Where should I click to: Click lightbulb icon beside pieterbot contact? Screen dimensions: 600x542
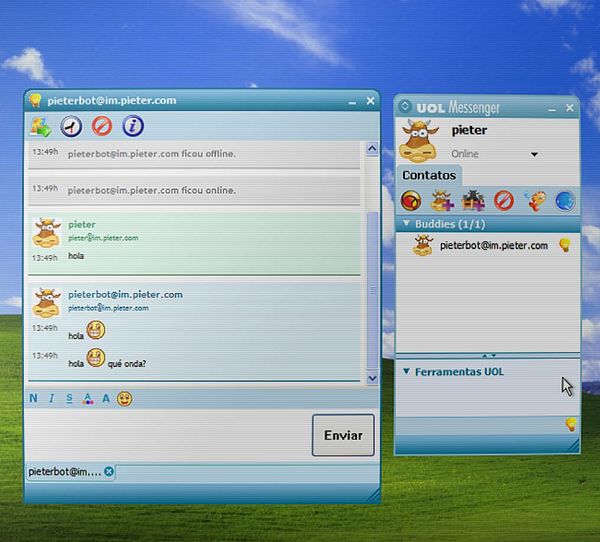pyautogui.click(x=565, y=245)
